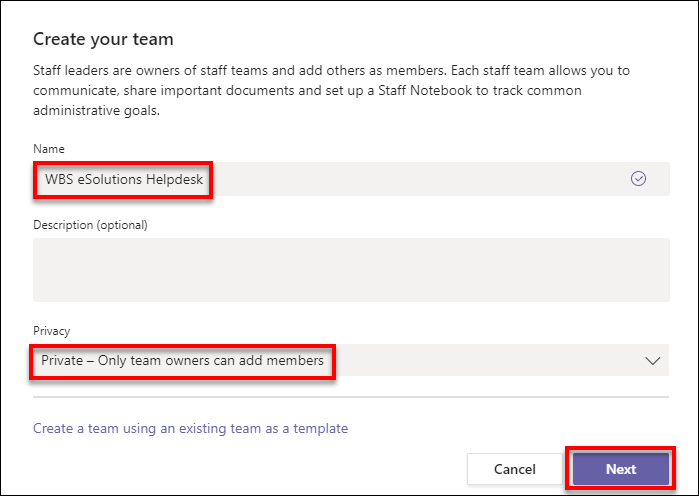Click the 'Privacy' field label
The height and width of the screenshot is (496, 699).
tap(52, 330)
